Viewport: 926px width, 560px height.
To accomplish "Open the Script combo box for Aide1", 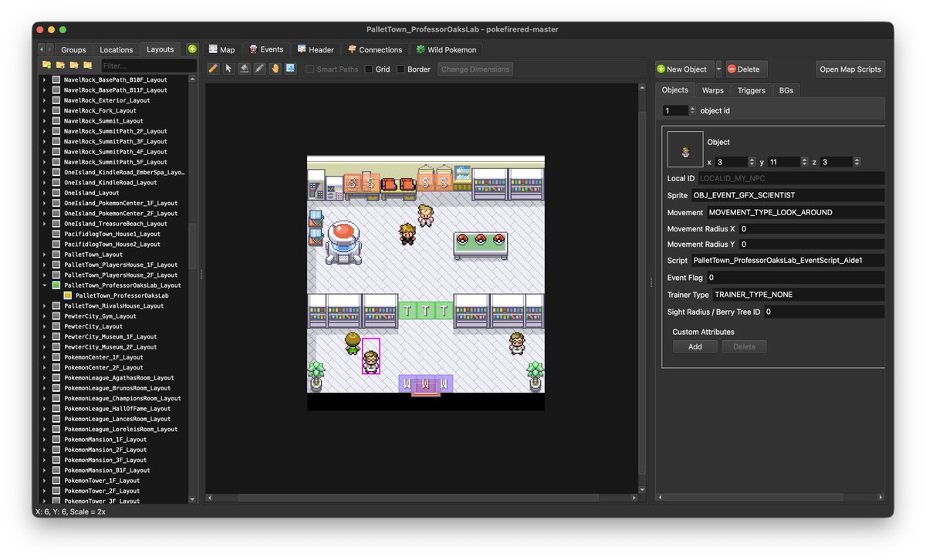I will point(787,261).
